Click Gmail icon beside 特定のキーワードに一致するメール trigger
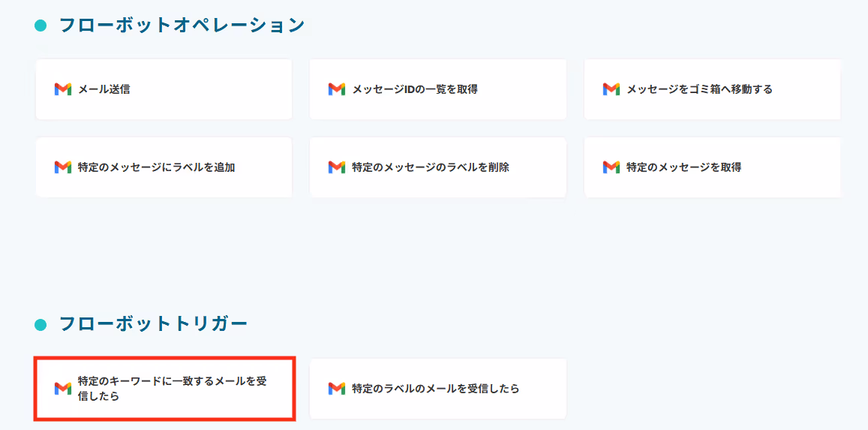868x430 pixels. point(62,389)
